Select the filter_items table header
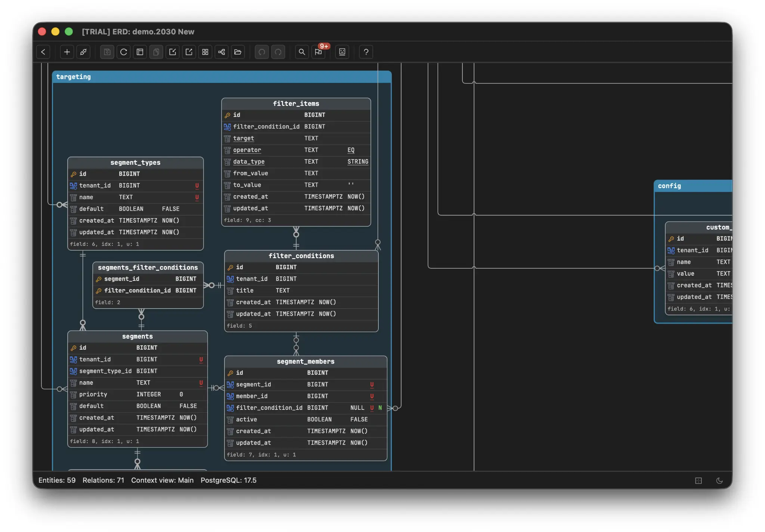765x532 pixels. tap(296, 103)
